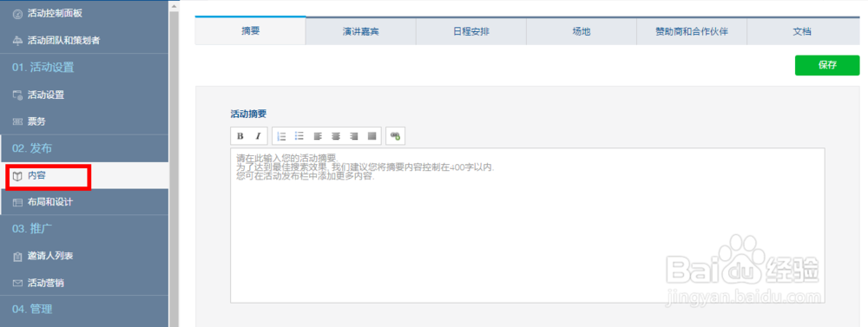Insert a bulleted list
This screenshot has height=327, width=868.
(x=299, y=136)
